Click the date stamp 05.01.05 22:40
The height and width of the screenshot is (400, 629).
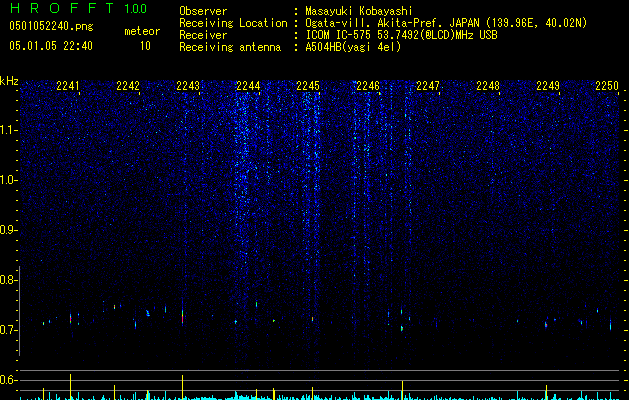tap(51, 46)
